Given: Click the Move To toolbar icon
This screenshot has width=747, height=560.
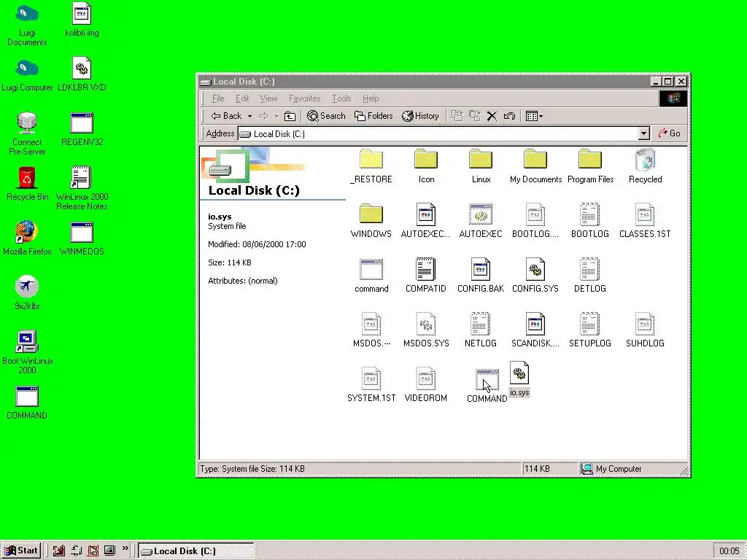Looking at the screenshot, I should (457, 116).
